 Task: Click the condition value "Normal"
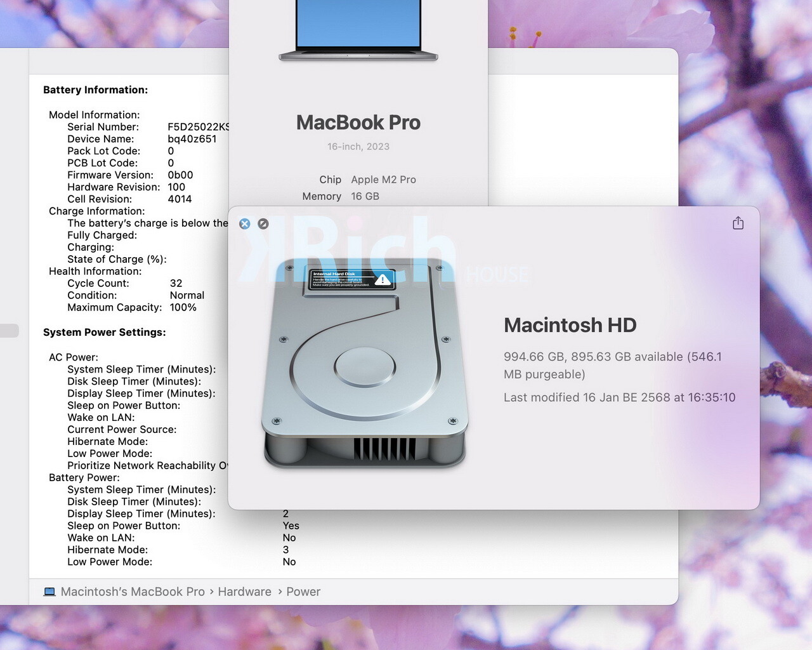(x=187, y=296)
